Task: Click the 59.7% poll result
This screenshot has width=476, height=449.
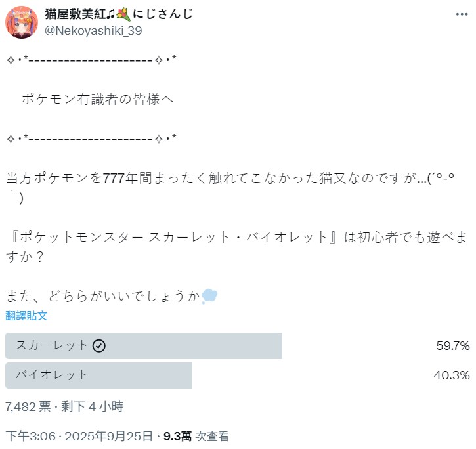Action: 452,346
